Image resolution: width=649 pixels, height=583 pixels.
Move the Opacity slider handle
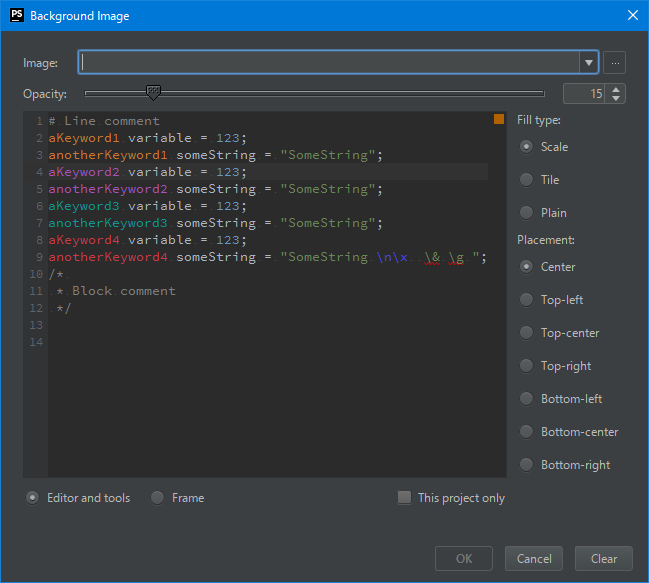coord(153,92)
